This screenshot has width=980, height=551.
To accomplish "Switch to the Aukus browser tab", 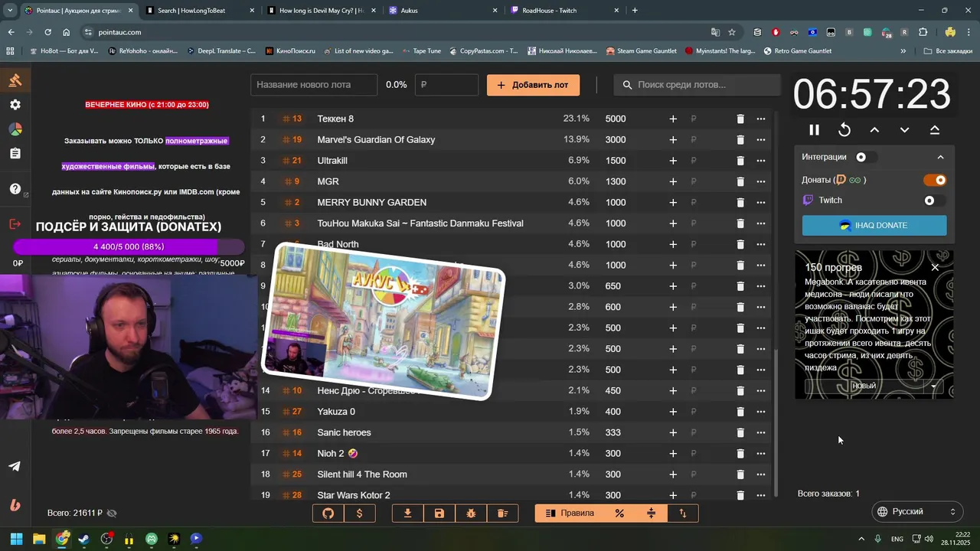I will tap(442, 11).
